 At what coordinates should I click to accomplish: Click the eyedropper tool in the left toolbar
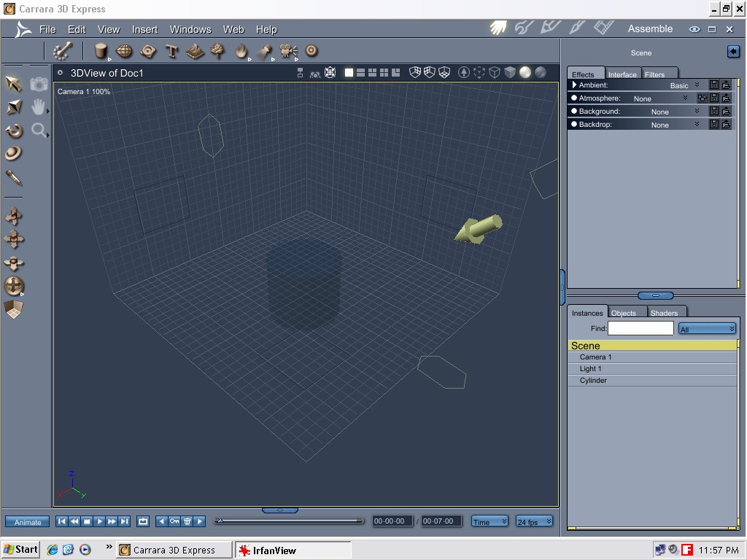click(x=14, y=177)
